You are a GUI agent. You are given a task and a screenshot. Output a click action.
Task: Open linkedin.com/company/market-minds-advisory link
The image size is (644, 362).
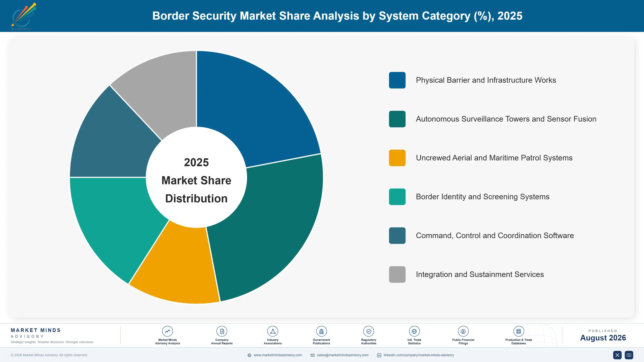[419, 355]
